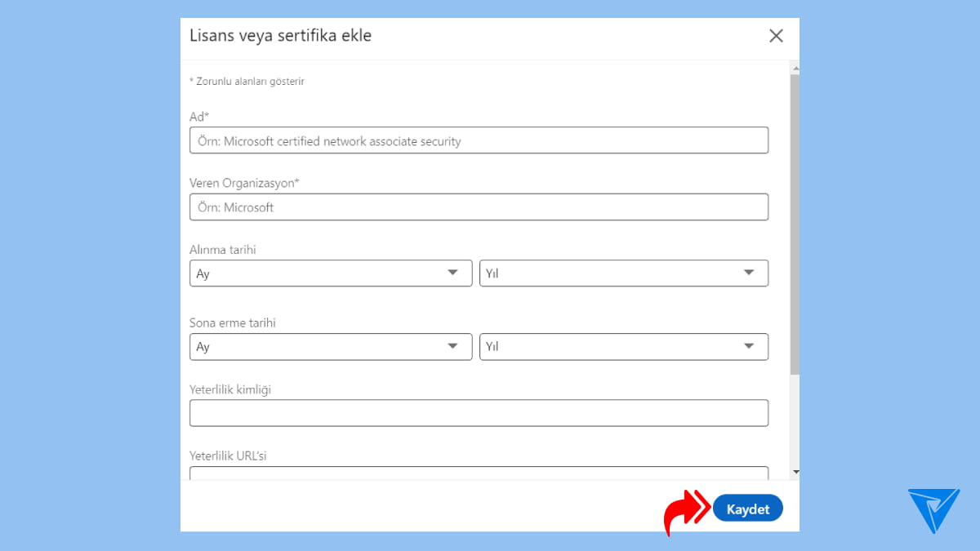This screenshot has height=551, width=980.
Task: Click the Ad input field
Action: coord(479,140)
